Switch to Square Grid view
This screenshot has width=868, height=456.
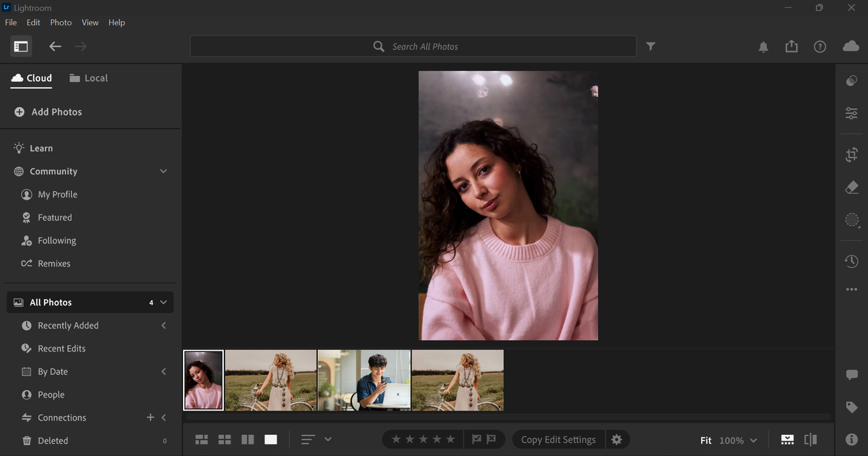[224, 440]
